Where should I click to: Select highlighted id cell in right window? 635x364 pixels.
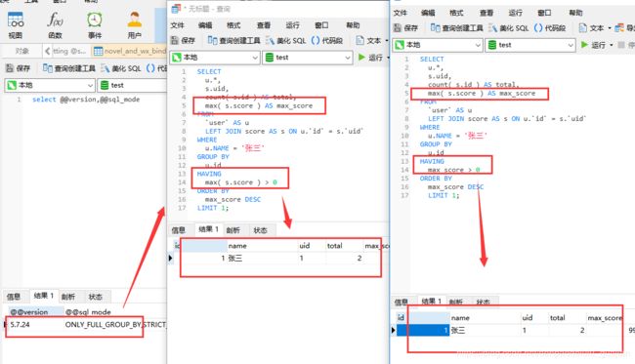tap(422, 331)
